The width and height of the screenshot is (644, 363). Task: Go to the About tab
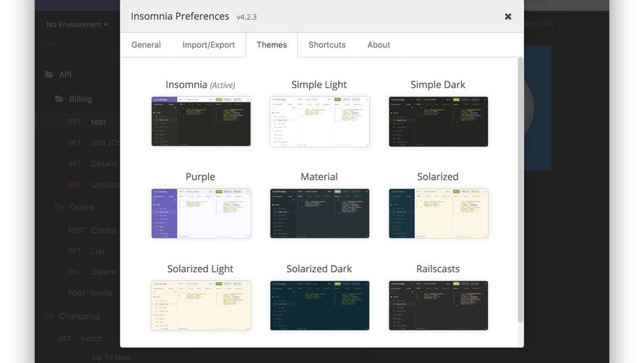click(379, 45)
